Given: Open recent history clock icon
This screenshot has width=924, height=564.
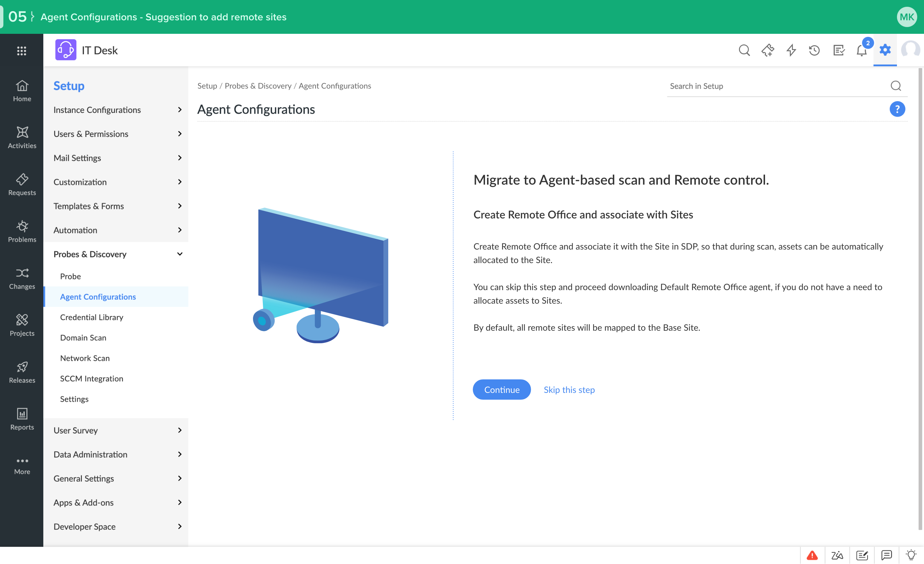Looking at the screenshot, I should 814,50.
